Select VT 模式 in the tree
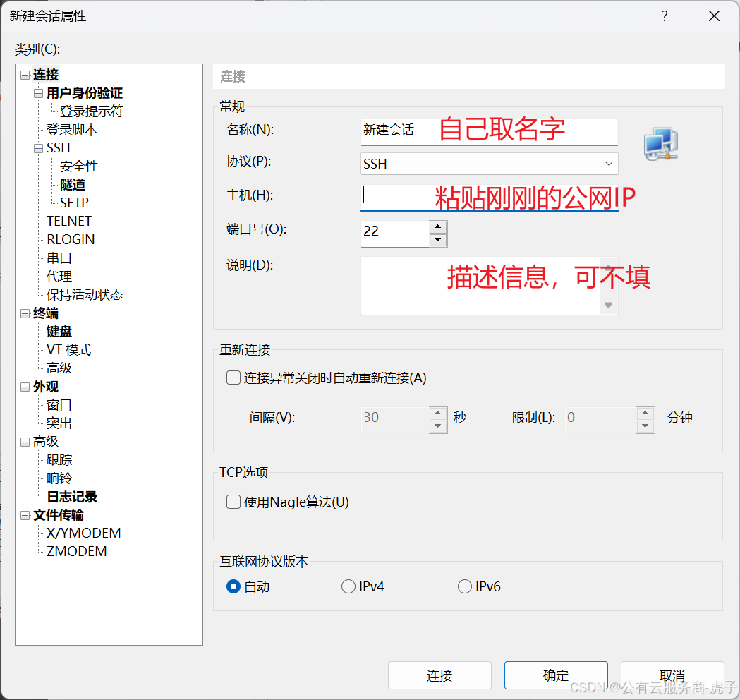 [x=68, y=350]
